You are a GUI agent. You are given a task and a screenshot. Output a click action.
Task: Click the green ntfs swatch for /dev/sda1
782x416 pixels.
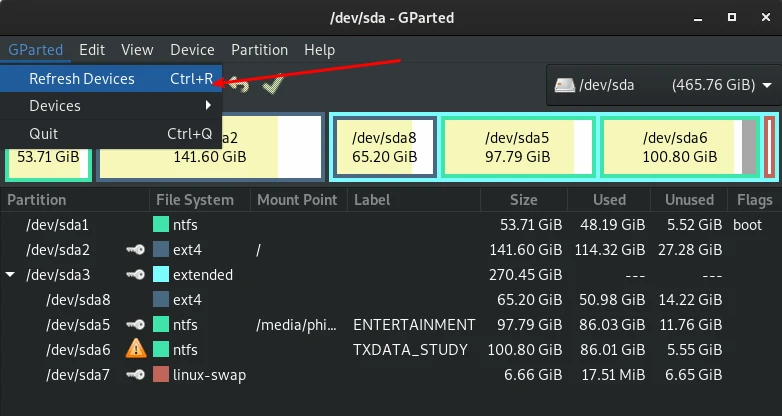[161, 224]
